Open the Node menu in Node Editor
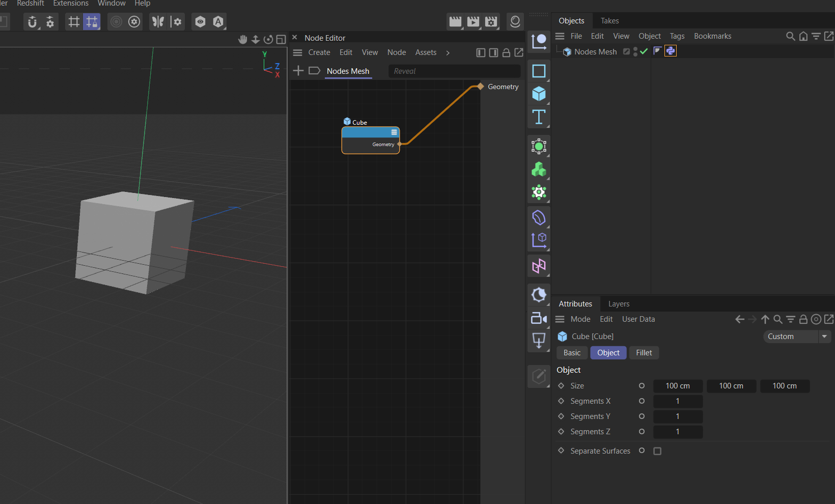The width and height of the screenshot is (835, 504). 397,52
